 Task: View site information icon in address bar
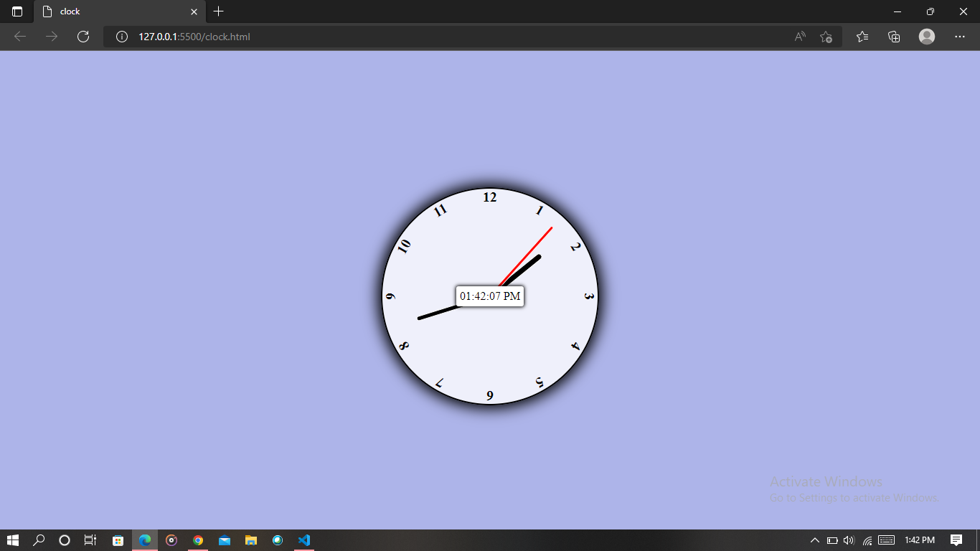coord(122,37)
